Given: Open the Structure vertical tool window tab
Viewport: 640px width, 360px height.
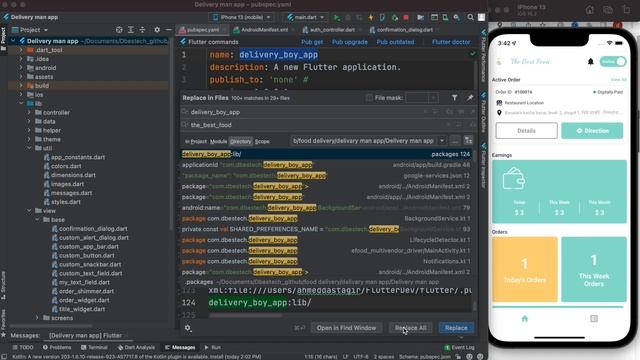Looking at the screenshot, I should tap(3, 286).
